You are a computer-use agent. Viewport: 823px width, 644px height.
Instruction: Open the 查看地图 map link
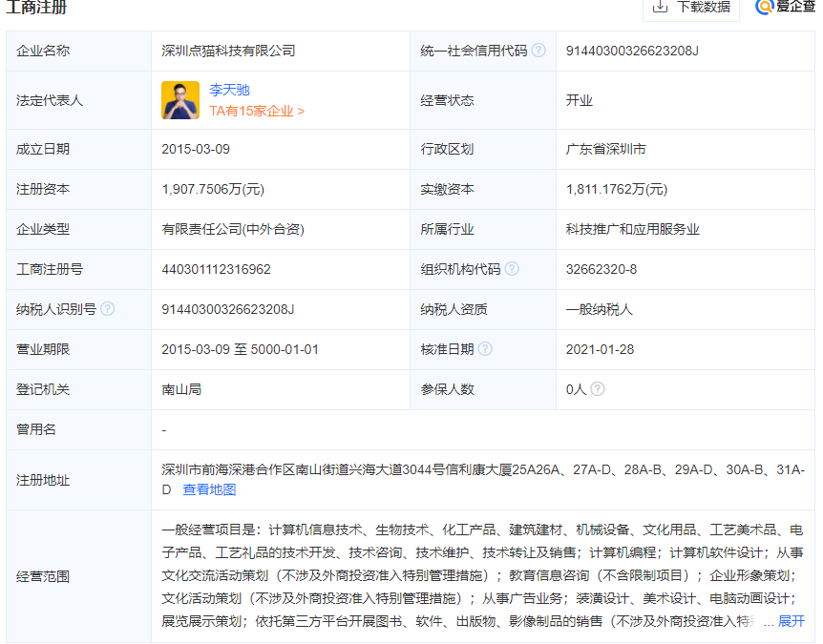[209, 489]
